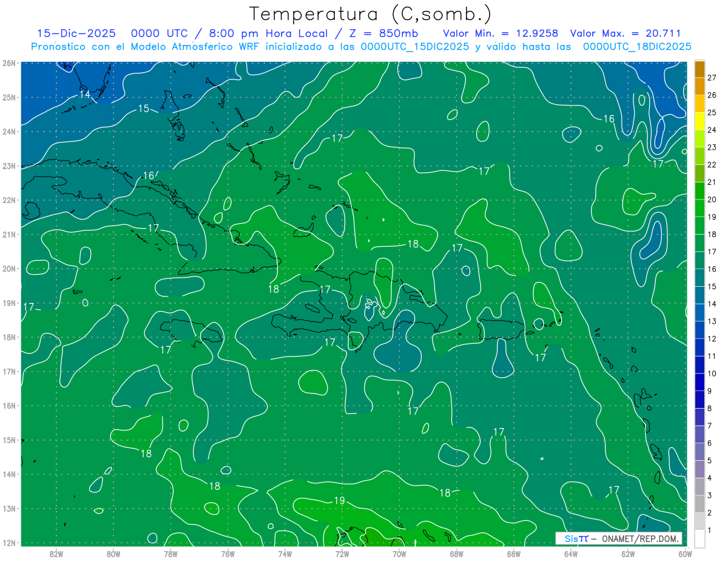
Task: Click the "Valor Max. = 20.711" text
Action: pyautogui.click(x=625, y=33)
